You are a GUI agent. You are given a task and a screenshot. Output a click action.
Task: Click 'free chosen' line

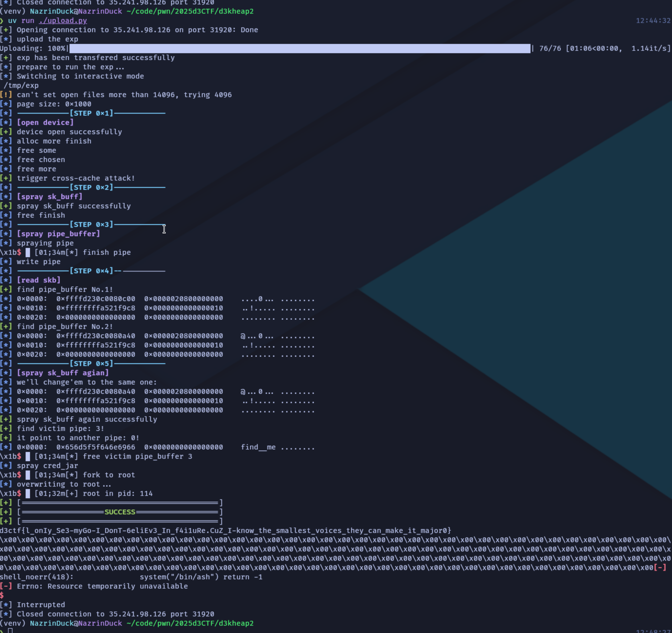coord(41,160)
